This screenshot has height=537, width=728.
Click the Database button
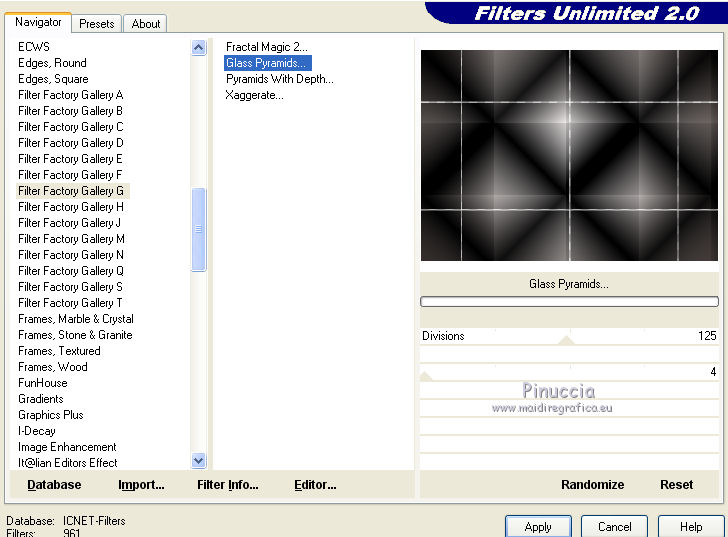[x=54, y=485]
